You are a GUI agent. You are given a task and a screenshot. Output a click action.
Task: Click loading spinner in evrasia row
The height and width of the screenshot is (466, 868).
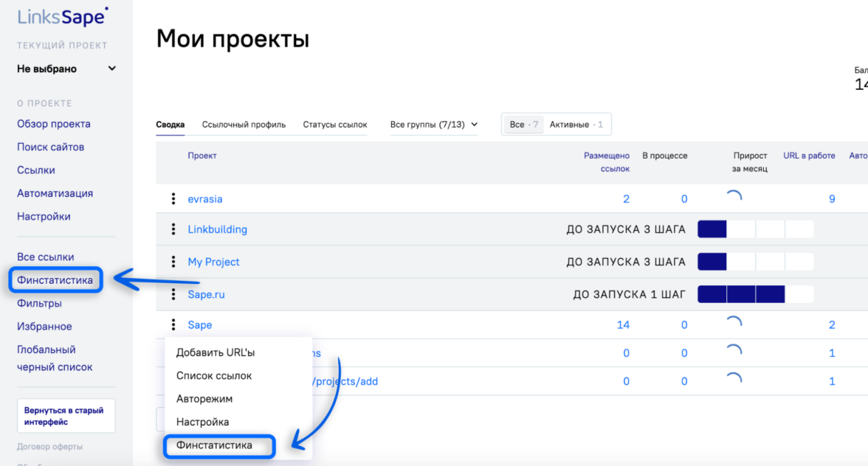734,198
